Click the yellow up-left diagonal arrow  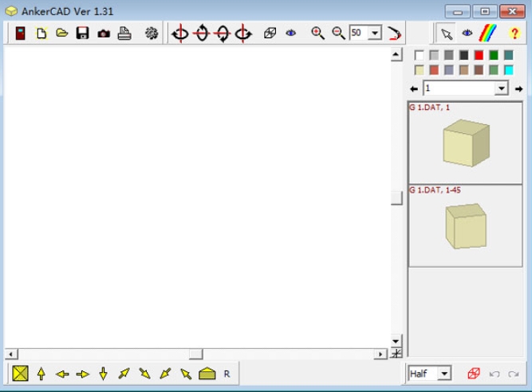tap(186, 374)
